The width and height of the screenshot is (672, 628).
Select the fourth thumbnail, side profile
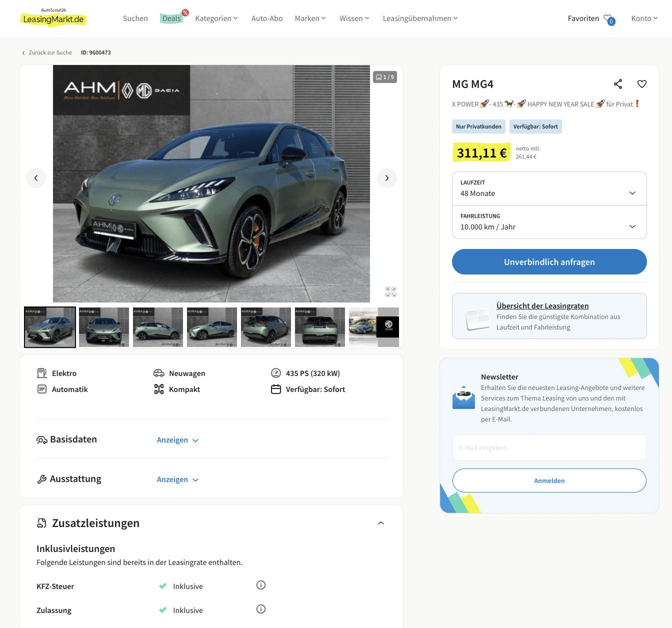point(212,327)
